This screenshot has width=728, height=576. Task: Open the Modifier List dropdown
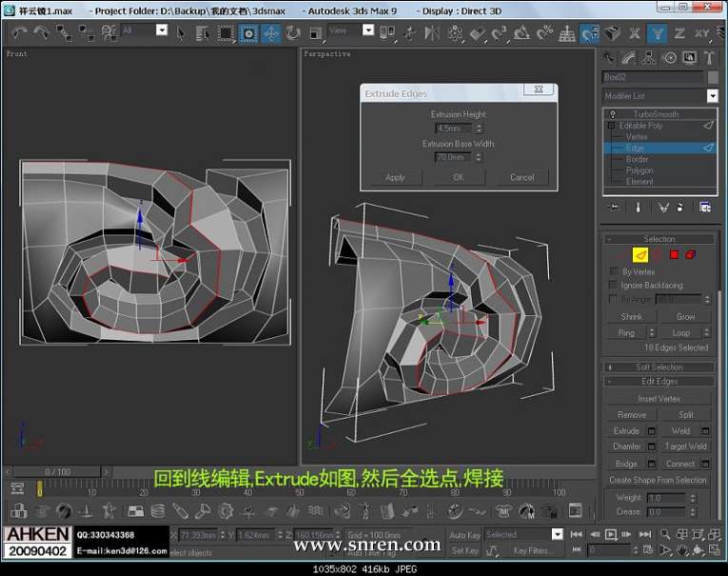(712, 96)
